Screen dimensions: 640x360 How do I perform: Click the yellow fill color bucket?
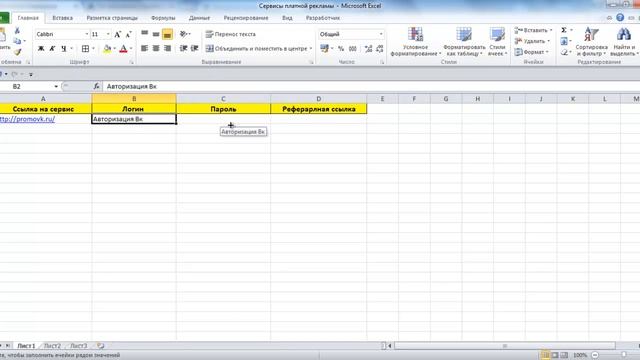tap(107, 49)
